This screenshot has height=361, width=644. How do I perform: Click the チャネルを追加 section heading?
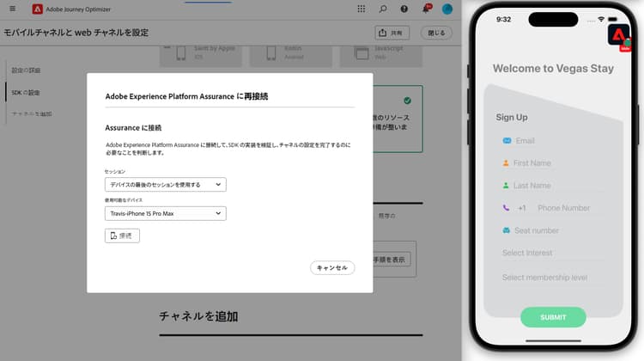coord(198,316)
